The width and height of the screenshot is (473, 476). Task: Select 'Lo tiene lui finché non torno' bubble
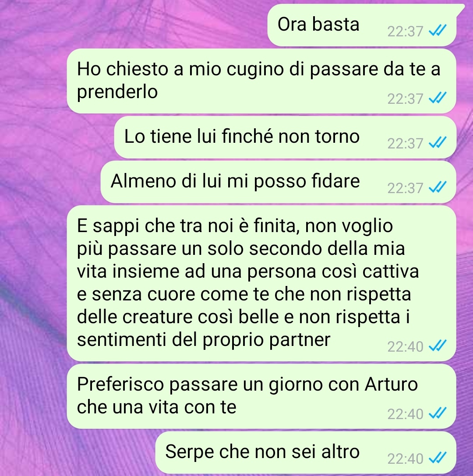pyautogui.click(x=285, y=137)
